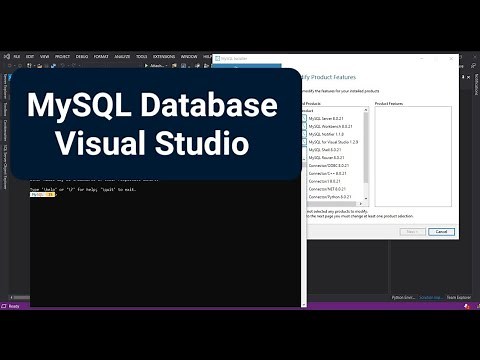Click the status bar notification icon
The image size is (480, 360).
(x=467, y=306)
